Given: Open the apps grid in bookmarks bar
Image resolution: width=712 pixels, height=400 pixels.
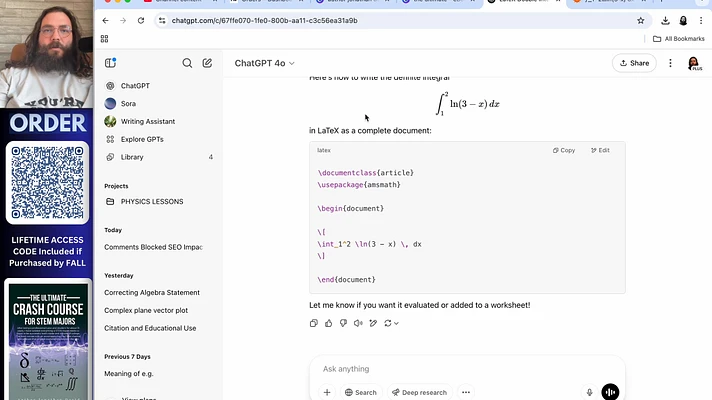Looking at the screenshot, I should [x=104, y=39].
